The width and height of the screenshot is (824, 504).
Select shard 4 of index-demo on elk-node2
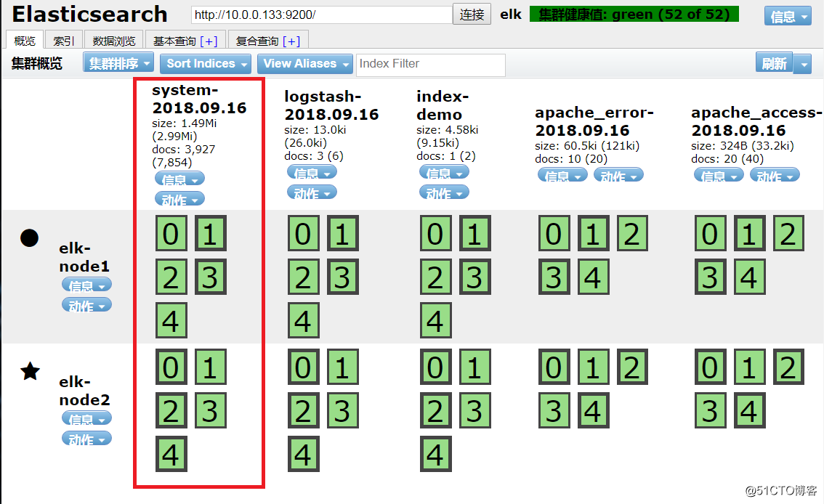click(436, 454)
